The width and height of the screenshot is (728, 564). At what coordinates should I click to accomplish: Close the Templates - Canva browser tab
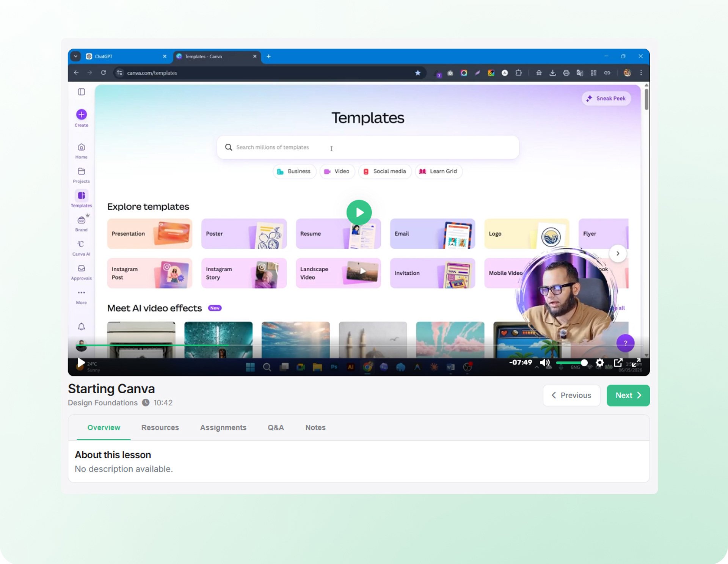tap(255, 57)
